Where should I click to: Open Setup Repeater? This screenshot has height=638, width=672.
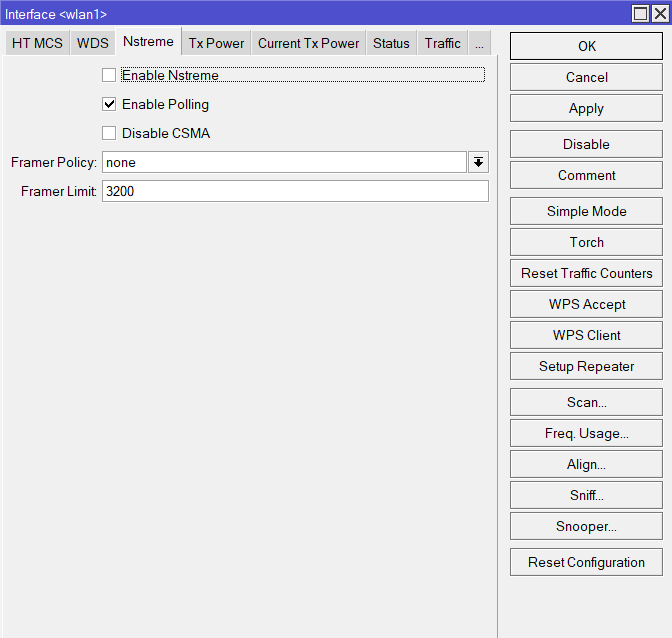[586, 366]
